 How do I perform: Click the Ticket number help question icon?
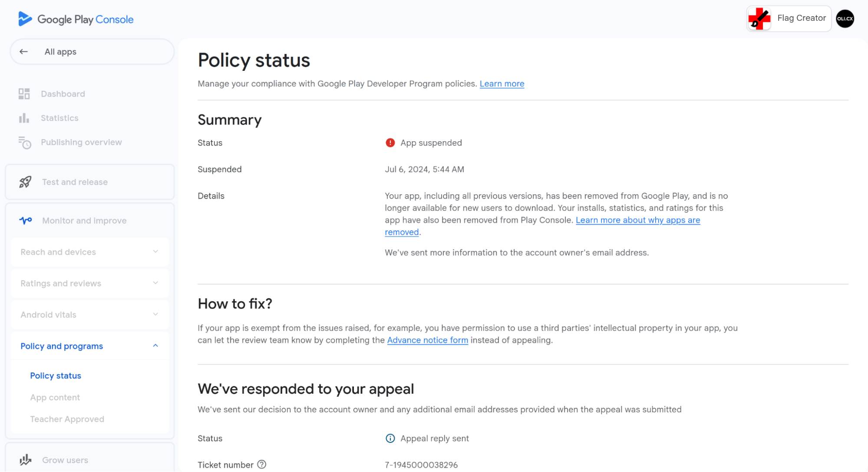pos(261,465)
